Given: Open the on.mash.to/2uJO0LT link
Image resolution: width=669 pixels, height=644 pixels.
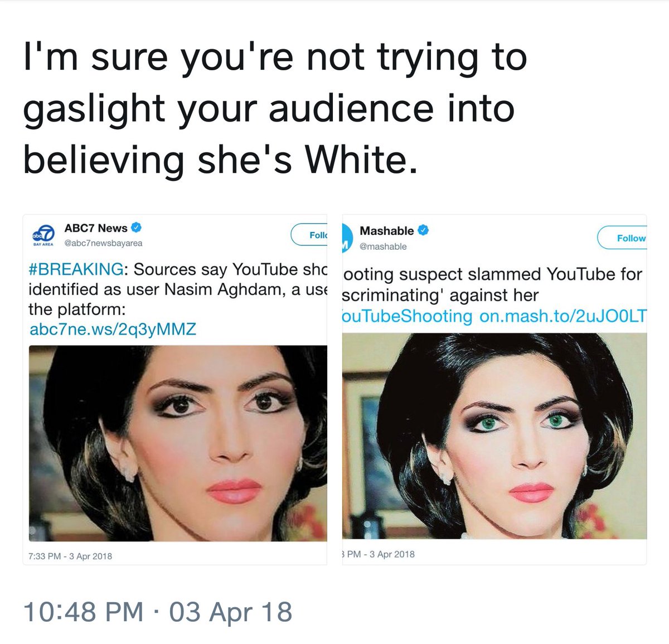Looking at the screenshot, I should pyautogui.click(x=563, y=316).
